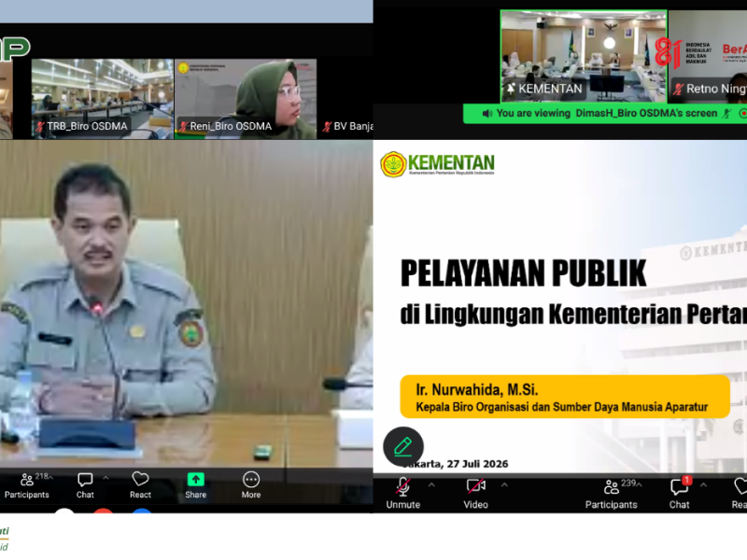Click main speaker video in left window
Image resolution: width=747 pixels, height=560 pixels.
[186, 303]
